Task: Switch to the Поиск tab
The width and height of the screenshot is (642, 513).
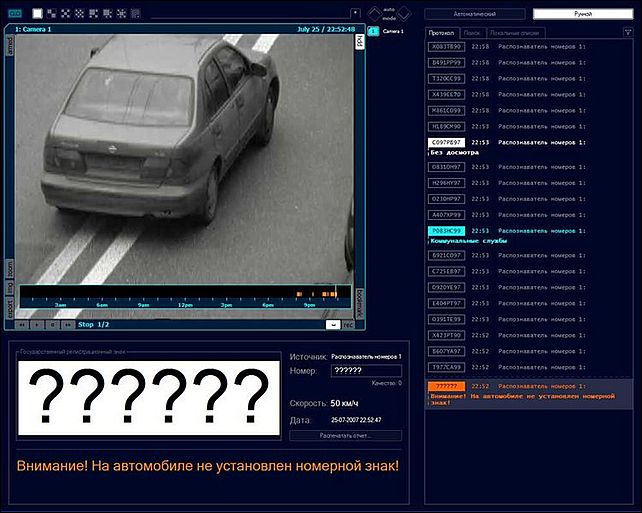Action: point(471,33)
